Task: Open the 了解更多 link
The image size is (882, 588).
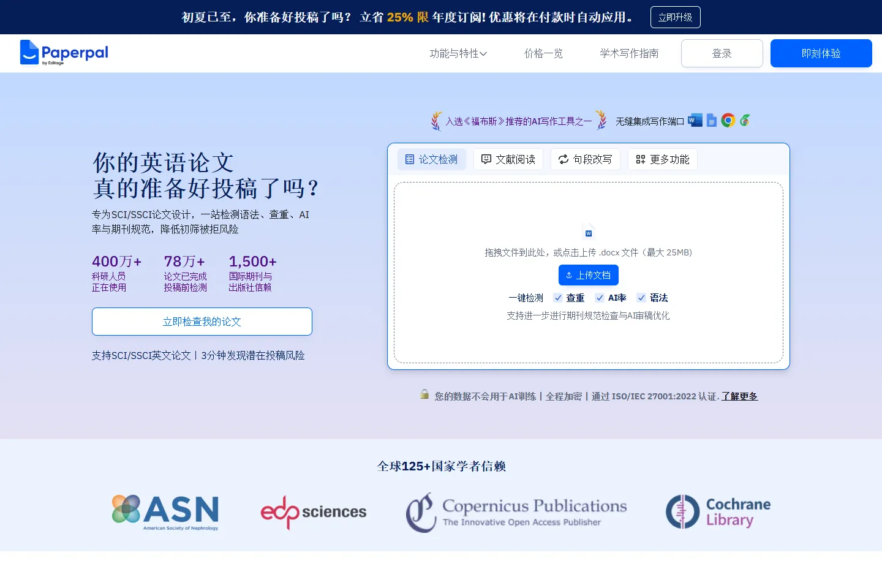Action: point(739,396)
